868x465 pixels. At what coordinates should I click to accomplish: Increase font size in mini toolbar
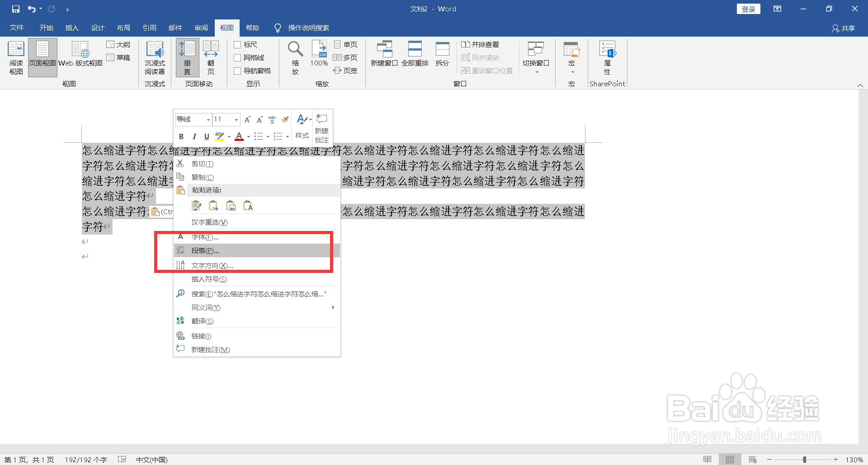[247, 120]
